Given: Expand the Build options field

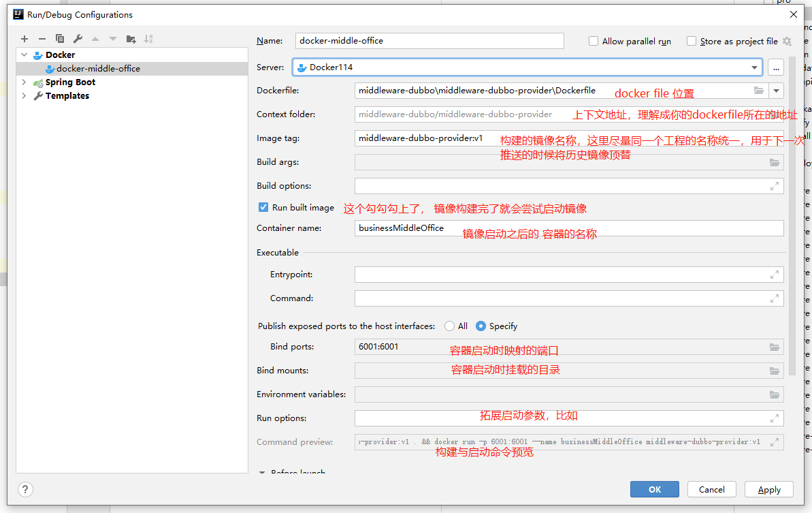Looking at the screenshot, I should pyautogui.click(x=774, y=186).
